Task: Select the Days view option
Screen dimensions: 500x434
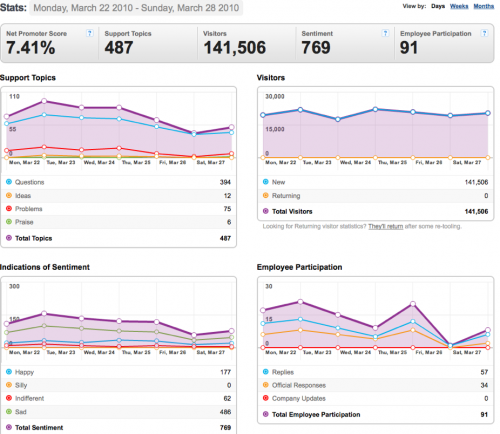Action: tap(438, 6)
